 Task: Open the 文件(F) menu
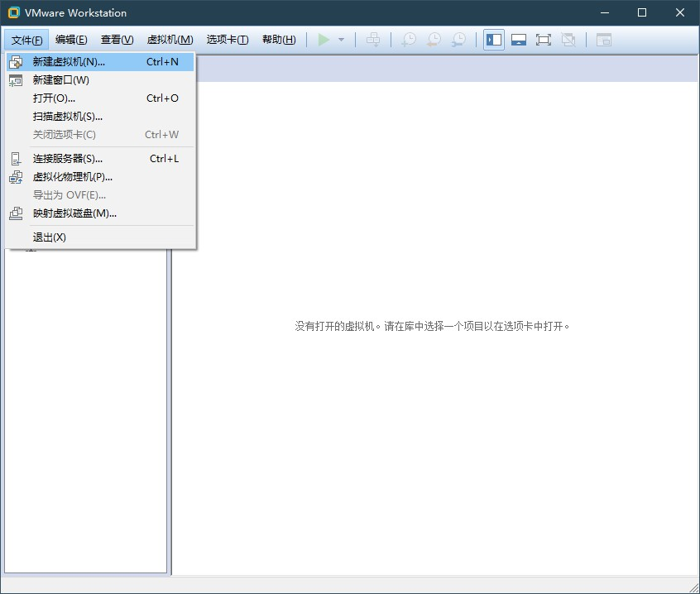pos(26,41)
